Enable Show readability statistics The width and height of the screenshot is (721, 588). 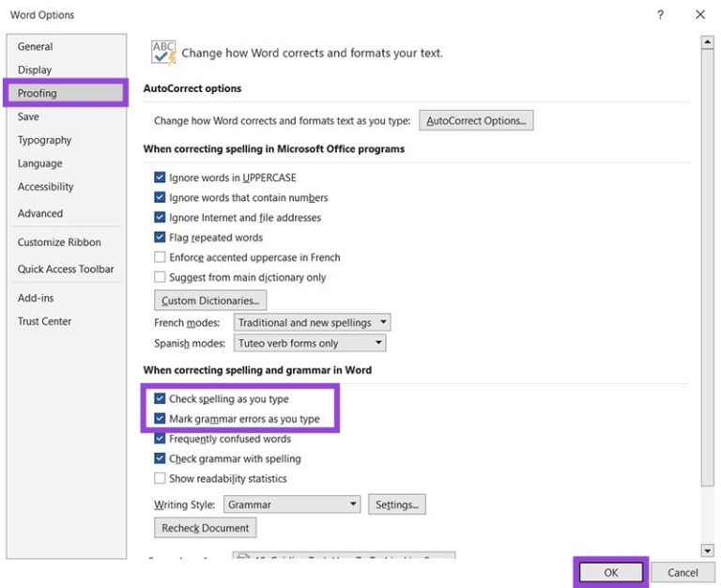click(x=160, y=478)
